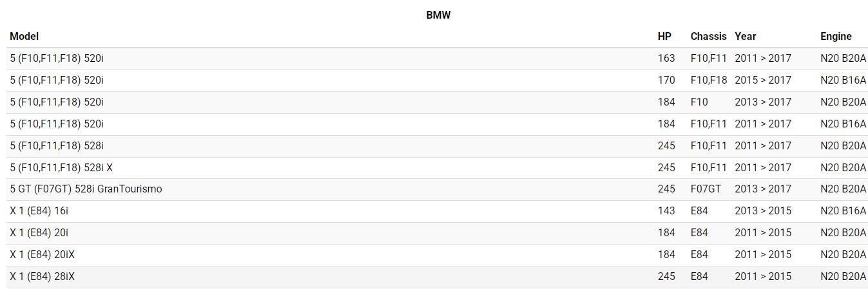Select the 520i row with 170 HP

click(57, 80)
